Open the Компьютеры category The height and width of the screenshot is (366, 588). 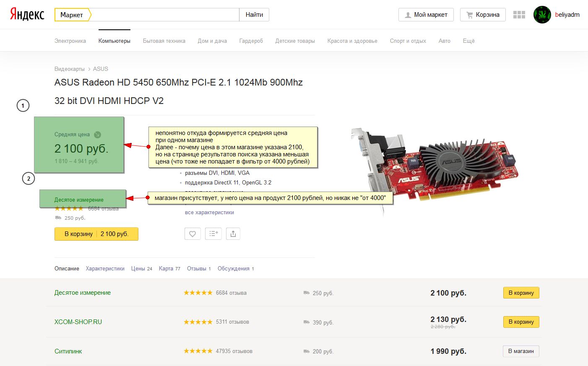[114, 41]
